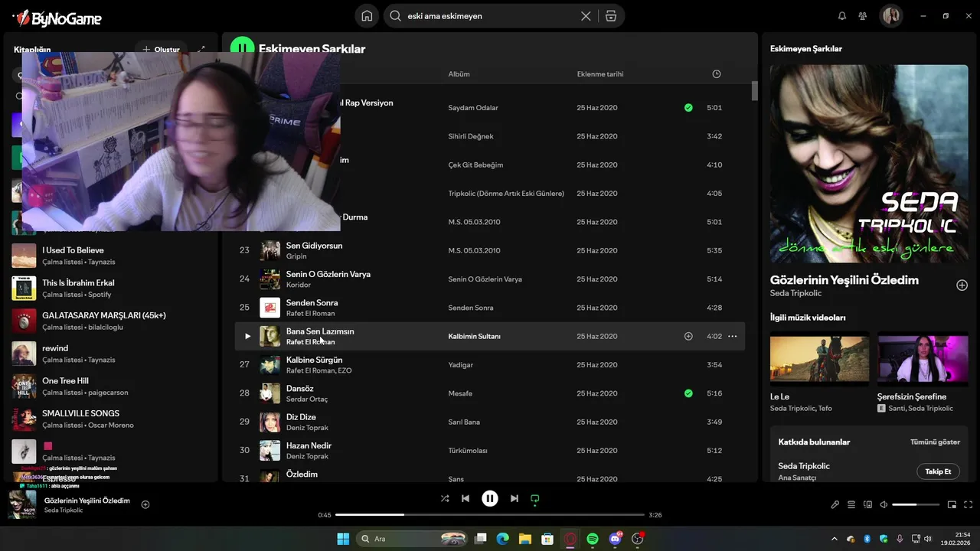The width and height of the screenshot is (980, 551).
Task: Open 'I Used To Believe' playlist
Action: (x=107, y=256)
